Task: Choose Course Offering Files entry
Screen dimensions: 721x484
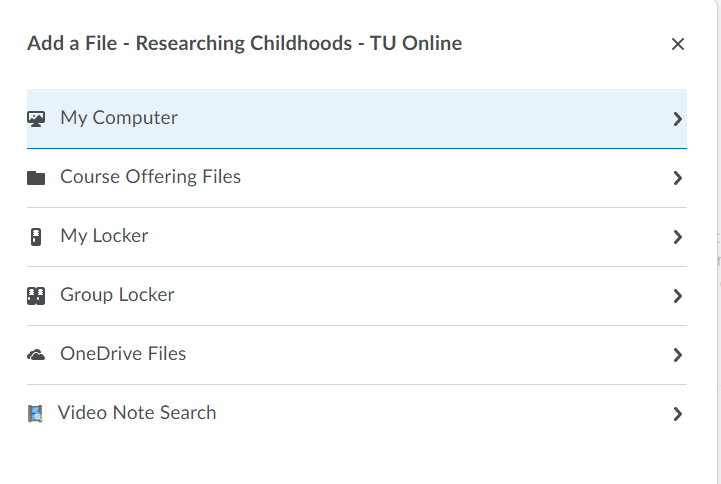Action: [150, 177]
